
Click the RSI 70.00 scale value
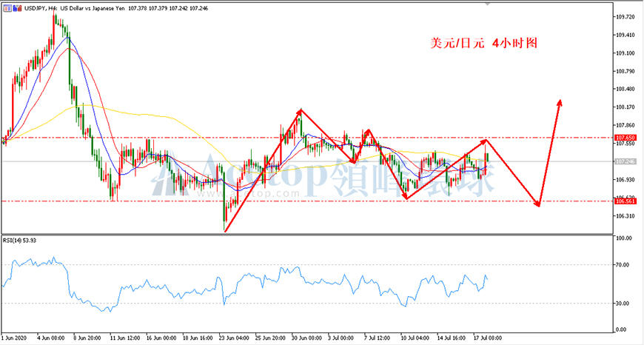[624, 265]
